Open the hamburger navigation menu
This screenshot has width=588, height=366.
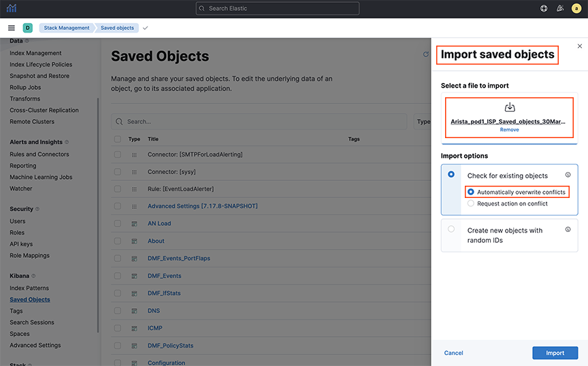pyautogui.click(x=12, y=28)
